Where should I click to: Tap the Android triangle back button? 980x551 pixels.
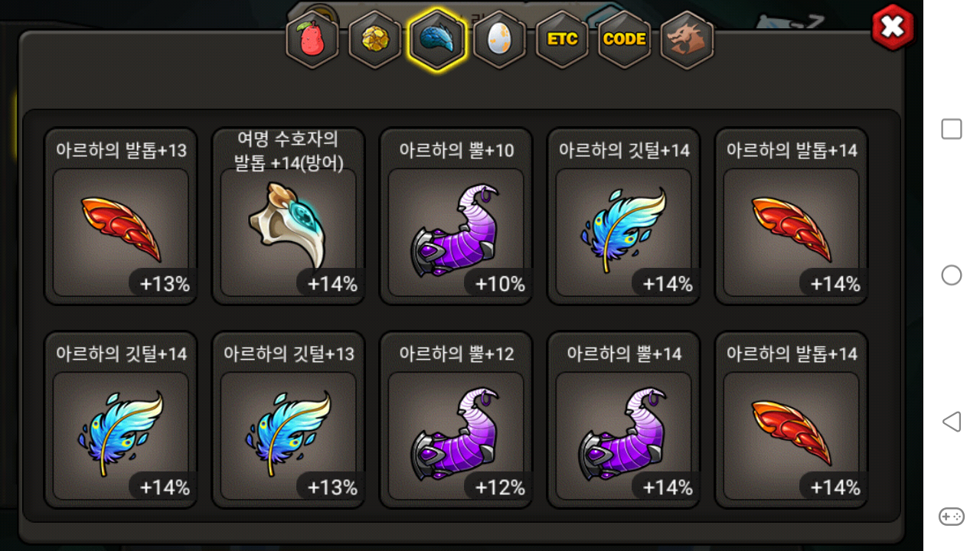pos(951,422)
